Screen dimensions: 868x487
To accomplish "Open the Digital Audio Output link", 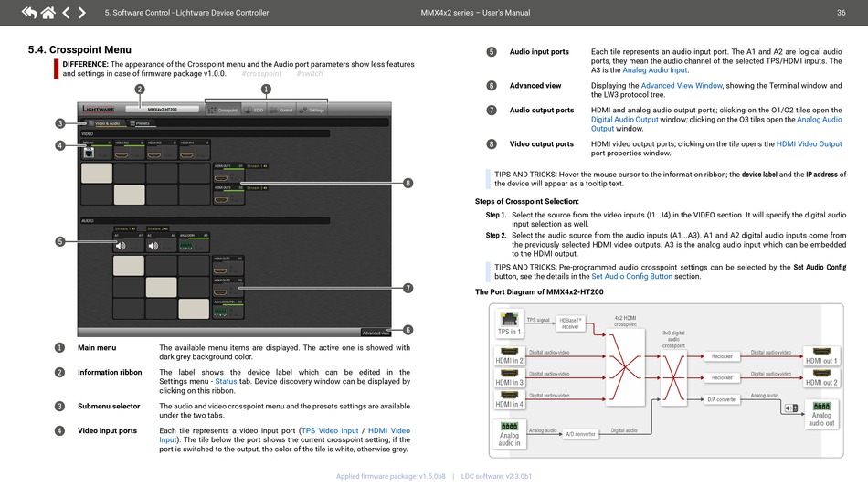I will point(624,119).
